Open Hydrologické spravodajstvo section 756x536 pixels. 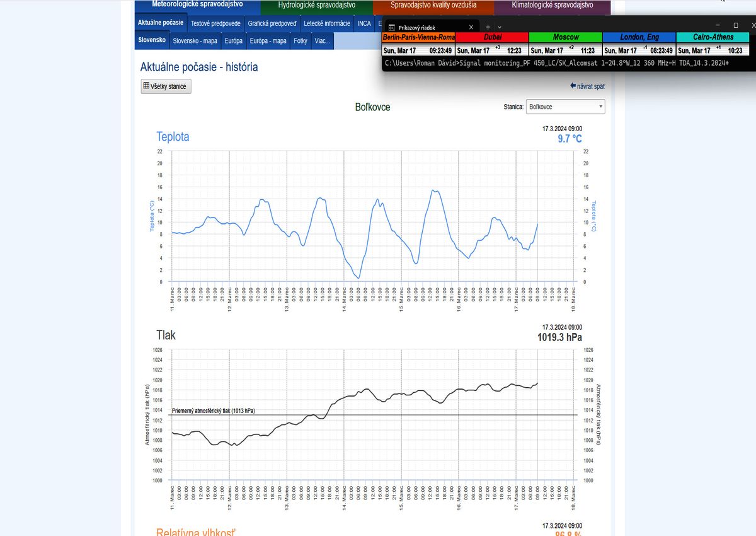(x=316, y=6)
